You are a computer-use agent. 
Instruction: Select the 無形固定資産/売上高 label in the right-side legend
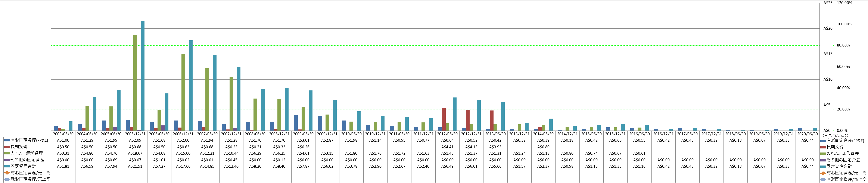coord(846,179)
